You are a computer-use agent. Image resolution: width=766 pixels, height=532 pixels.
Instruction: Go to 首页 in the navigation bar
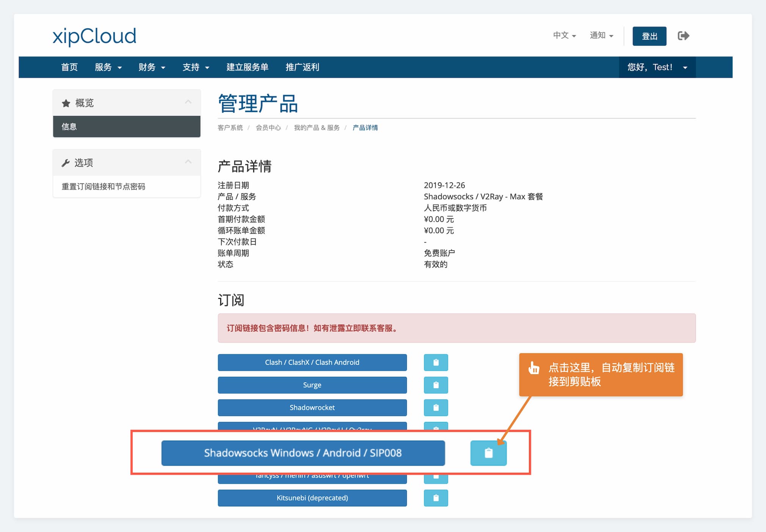coord(69,67)
